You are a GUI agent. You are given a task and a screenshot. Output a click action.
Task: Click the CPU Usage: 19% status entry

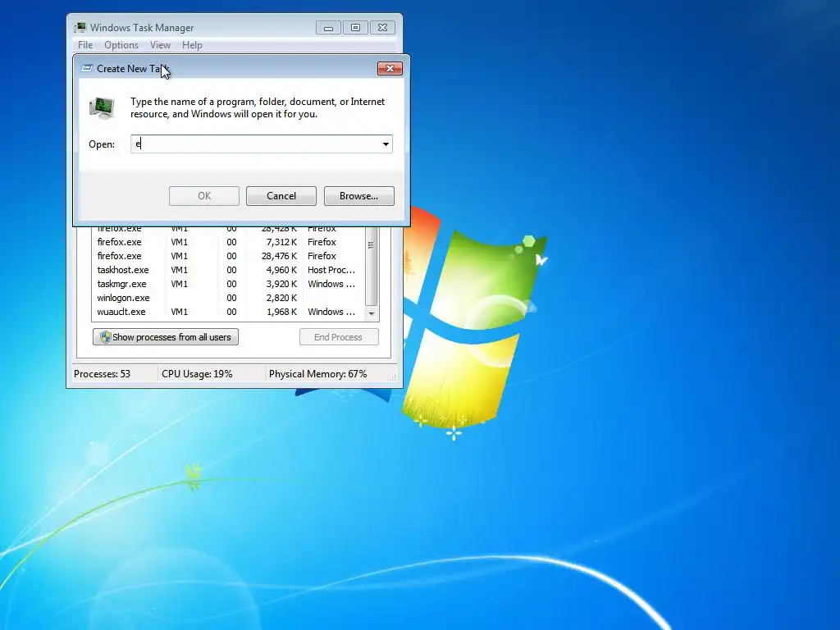[x=197, y=374]
